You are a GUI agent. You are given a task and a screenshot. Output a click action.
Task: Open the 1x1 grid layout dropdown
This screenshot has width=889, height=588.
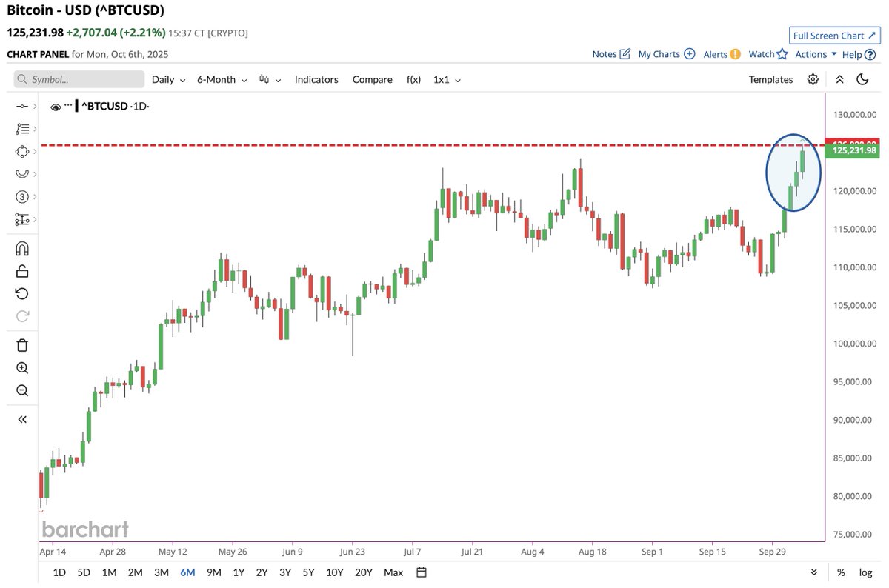click(x=447, y=79)
